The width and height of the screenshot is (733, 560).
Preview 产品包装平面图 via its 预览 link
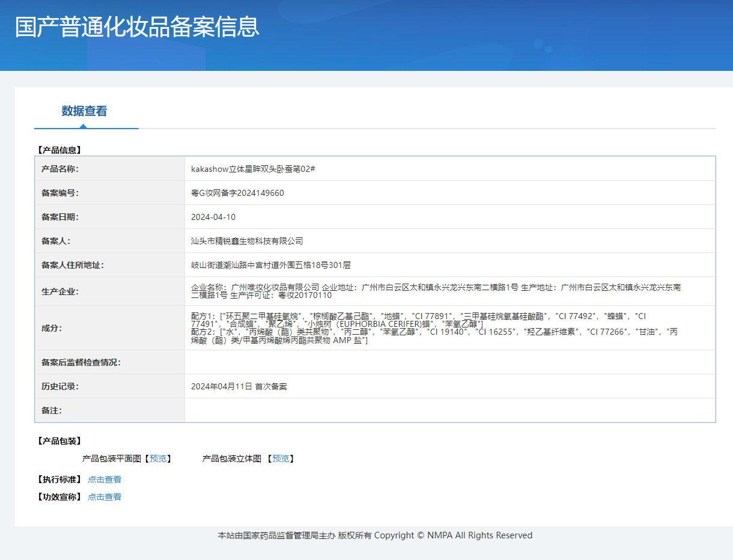[x=159, y=458]
